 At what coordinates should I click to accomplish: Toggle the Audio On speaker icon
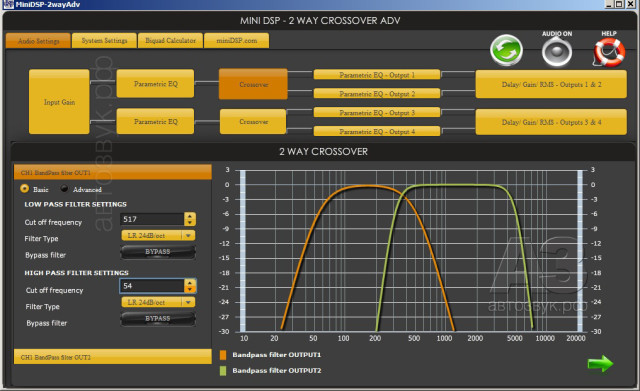pyautogui.click(x=557, y=52)
